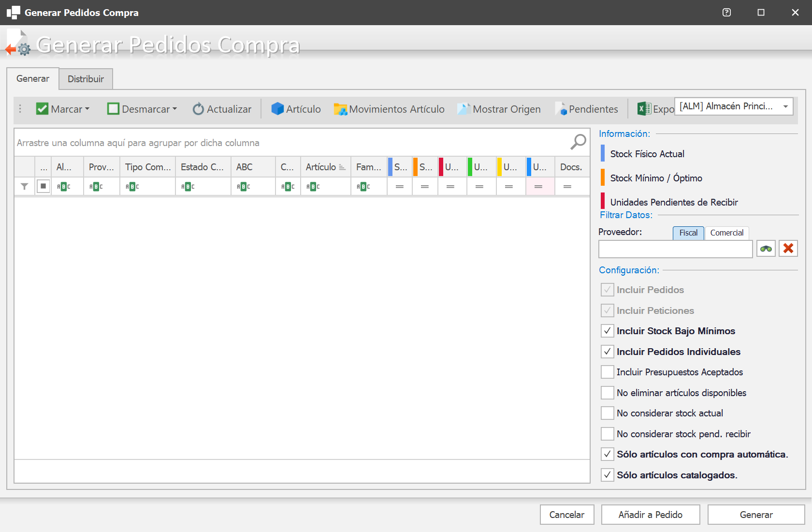Screen dimensions: 812x532
Task: Enable No considerar stock actual
Action: pyautogui.click(x=608, y=413)
